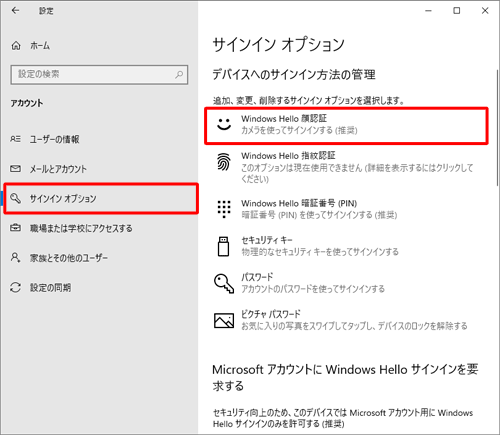Click the セキュリティ キー USB key icon

click(x=223, y=246)
